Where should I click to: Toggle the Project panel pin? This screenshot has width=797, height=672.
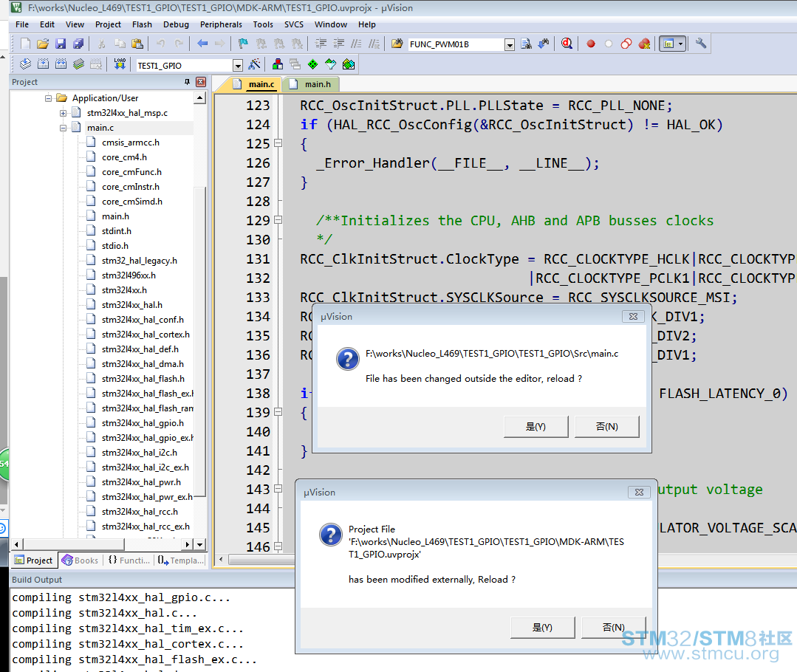pyautogui.click(x=187, y=82)
